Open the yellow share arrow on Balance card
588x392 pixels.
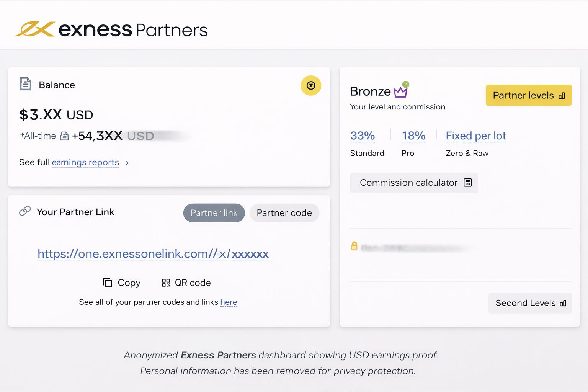pos(311,85)
